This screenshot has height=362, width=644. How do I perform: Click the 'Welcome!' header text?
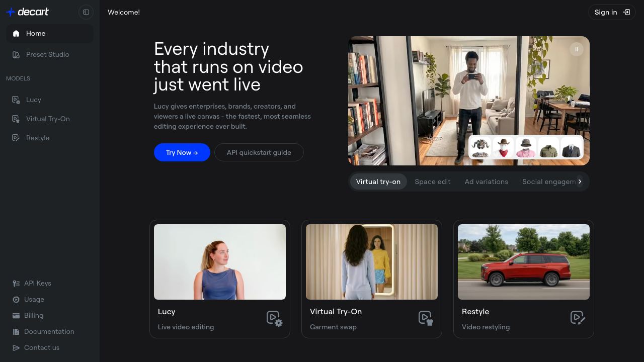tap(124, 12)
